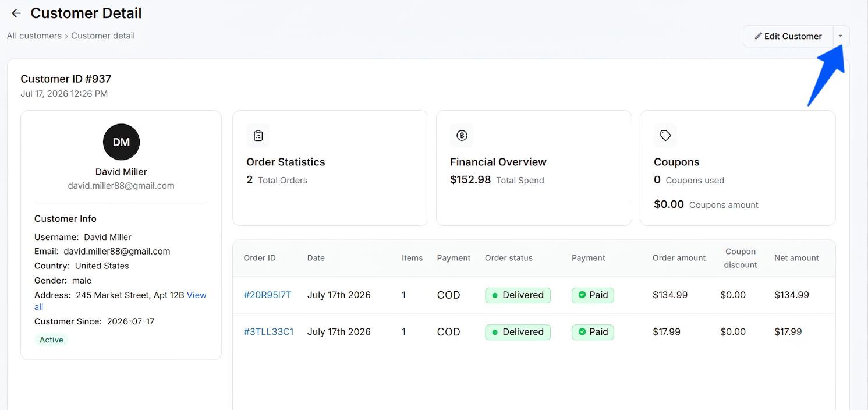Click the Jul 17, 2026 12:26 PM timestamp

tap(64, 94)
